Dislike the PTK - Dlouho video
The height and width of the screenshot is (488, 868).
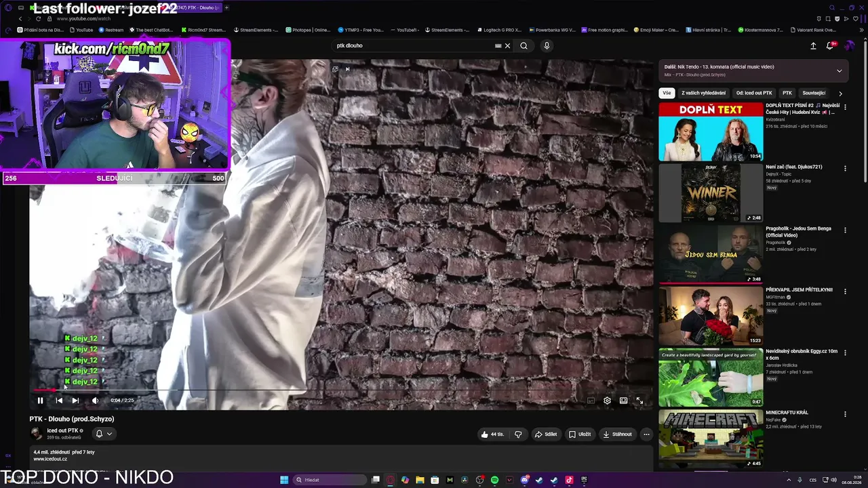[x=518, y=434]
